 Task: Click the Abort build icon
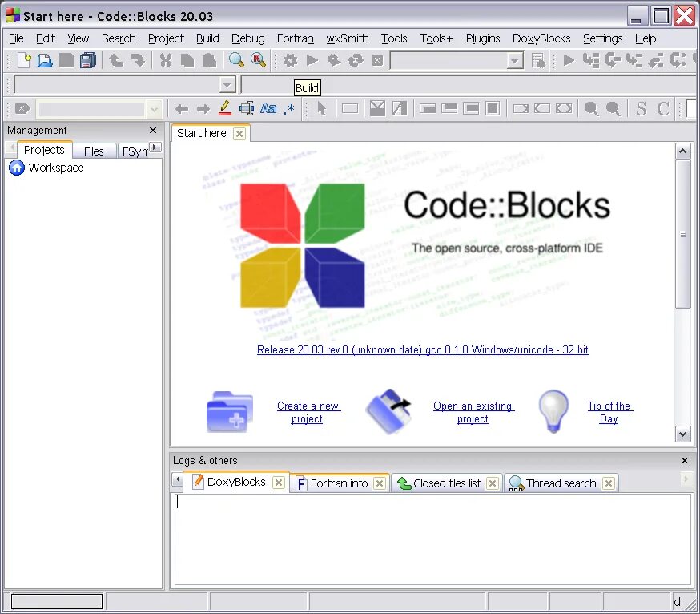pyautogui.click(x=377, y=60)
